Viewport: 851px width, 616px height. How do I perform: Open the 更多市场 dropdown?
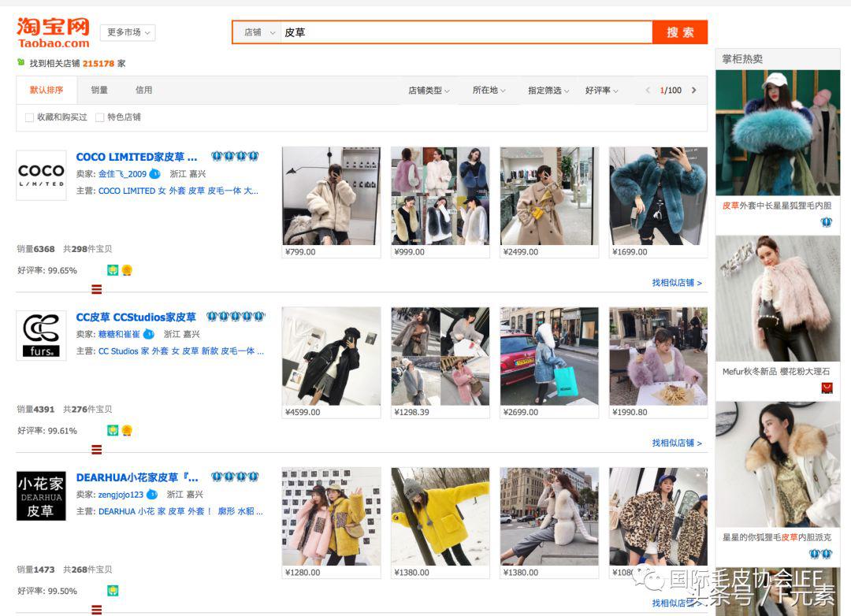point(128,32)
